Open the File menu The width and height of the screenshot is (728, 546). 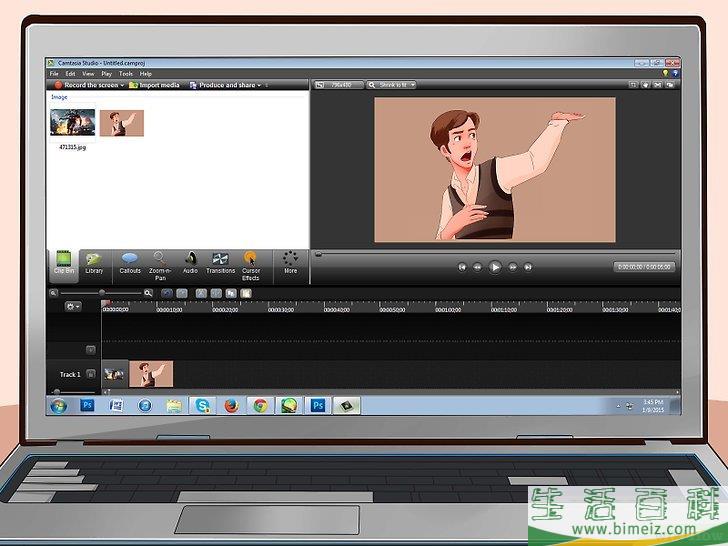(54, 74)
